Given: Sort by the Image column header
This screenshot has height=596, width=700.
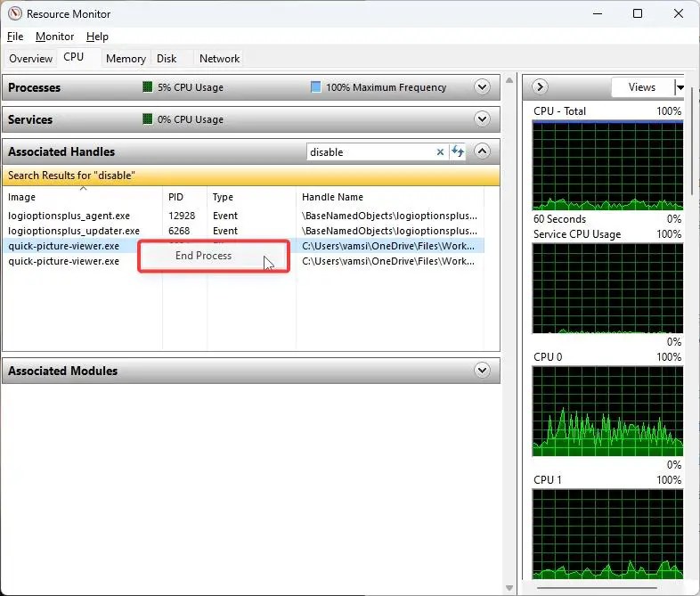Looking at the screenshot, I should tap(83, 197).
